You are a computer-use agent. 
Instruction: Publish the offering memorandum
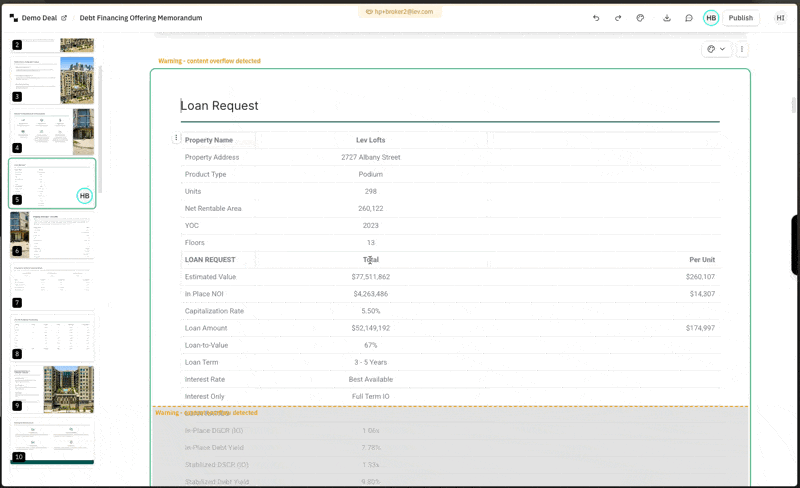pos(740,18)
